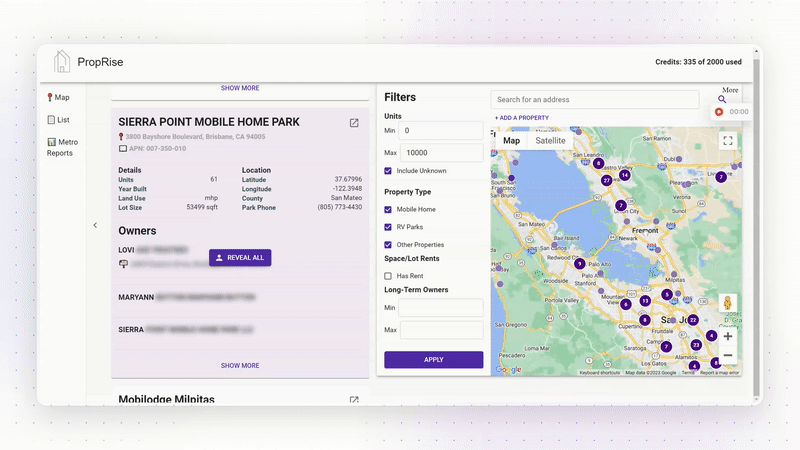Zoom out the map with minus
This screenshot has width=800, height=450.
728,355
